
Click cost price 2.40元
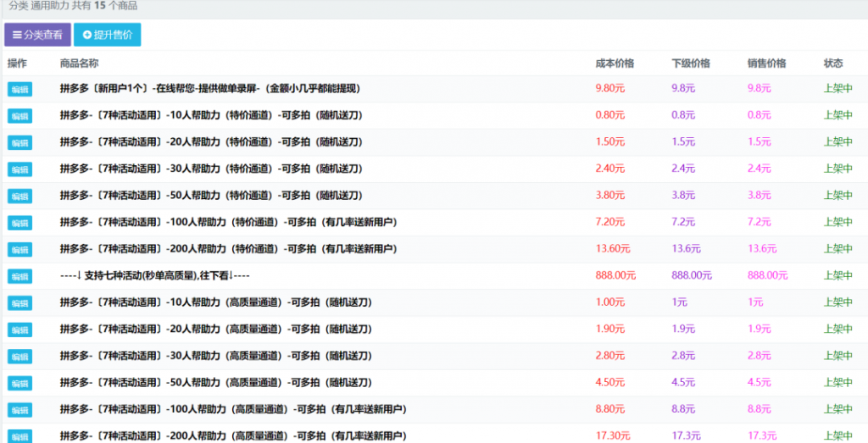click(610, 169)
